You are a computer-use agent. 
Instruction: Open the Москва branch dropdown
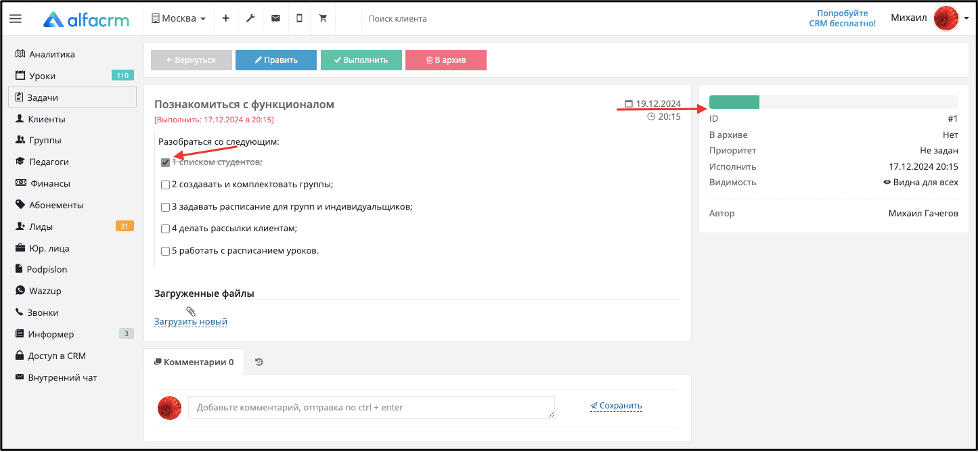[x=179, y=19]
